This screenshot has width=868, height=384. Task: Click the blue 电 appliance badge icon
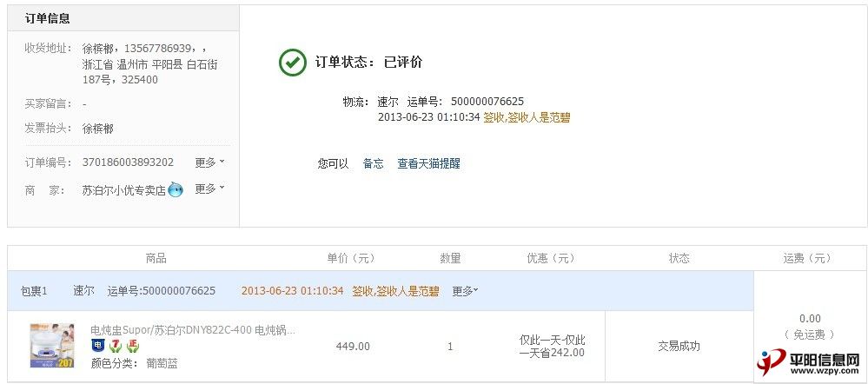97,347
